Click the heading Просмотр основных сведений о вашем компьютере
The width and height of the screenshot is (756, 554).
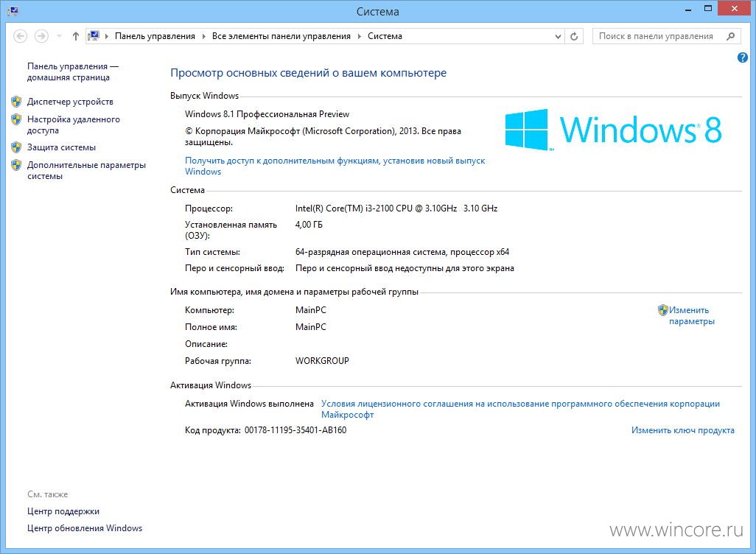(x=309, y=73)
